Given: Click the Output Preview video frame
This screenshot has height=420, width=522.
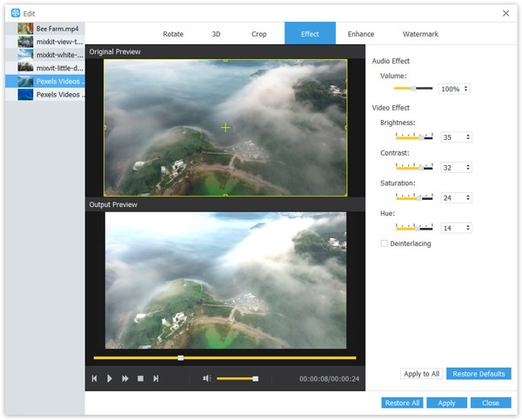Looking at the screenshot, I should point(225,280).
